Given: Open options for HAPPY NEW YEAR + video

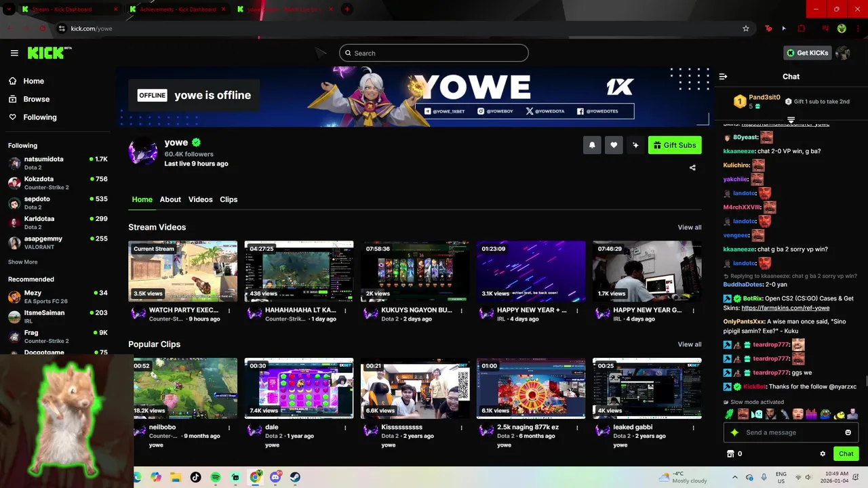Looking at the screenshot, I should tap(577, 310).
